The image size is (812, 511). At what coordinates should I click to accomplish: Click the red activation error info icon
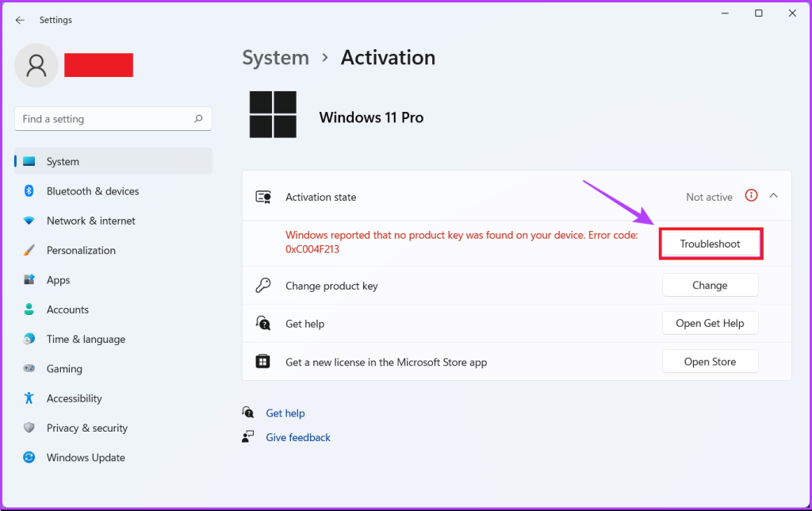pos(751,196)
